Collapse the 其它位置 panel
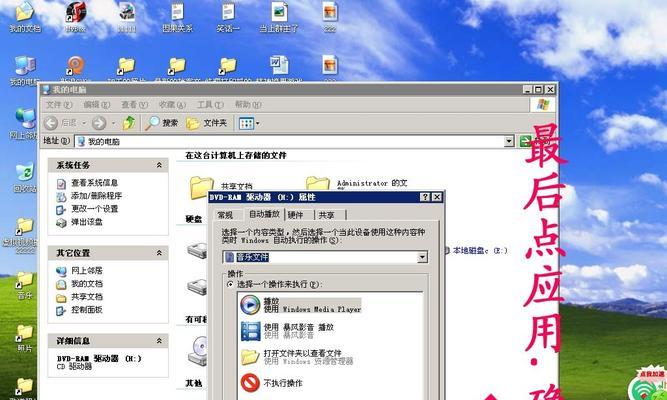 159,253
